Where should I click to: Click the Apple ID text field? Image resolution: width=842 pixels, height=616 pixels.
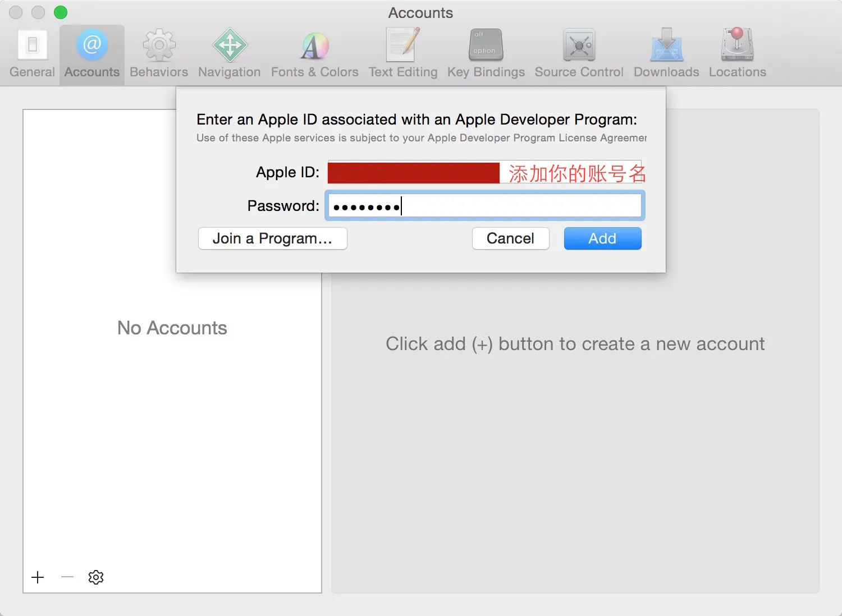(484, 172)
